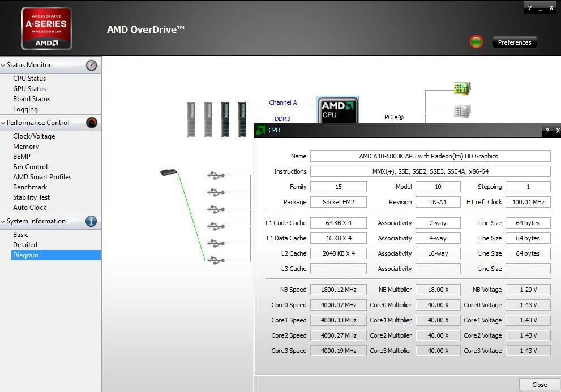Select the first dark installed memory module
Viewport: 561px width, 392px height.
pos(225,119)
